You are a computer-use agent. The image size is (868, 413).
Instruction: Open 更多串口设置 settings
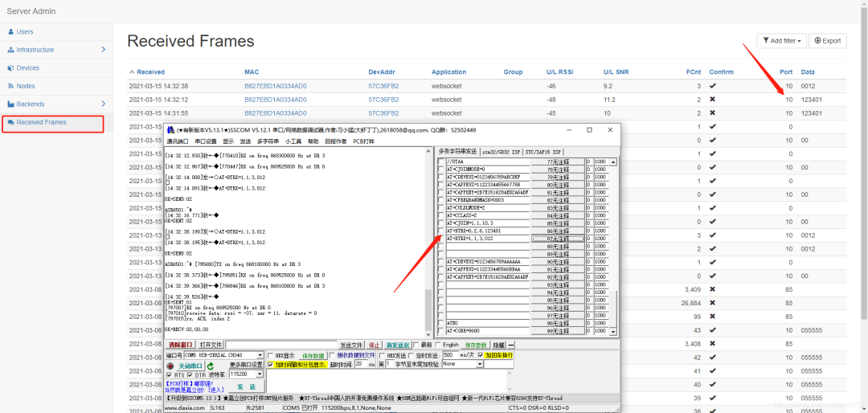(247, 365)
